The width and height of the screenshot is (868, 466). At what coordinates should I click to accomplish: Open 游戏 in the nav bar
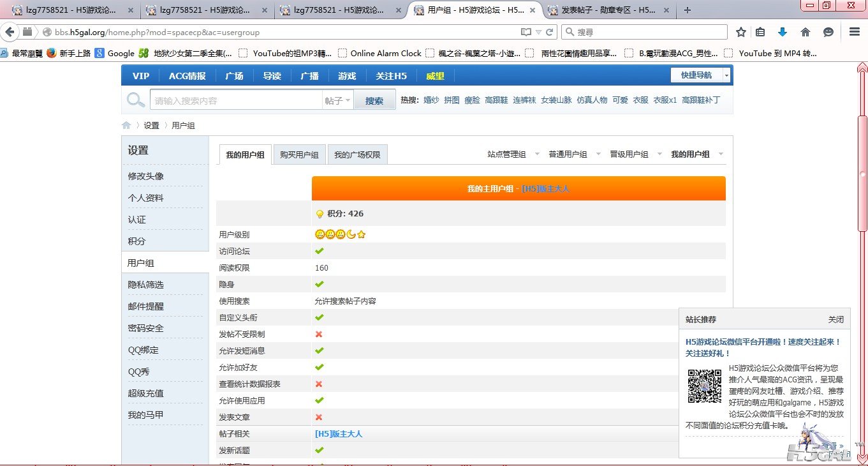point(347,76)
